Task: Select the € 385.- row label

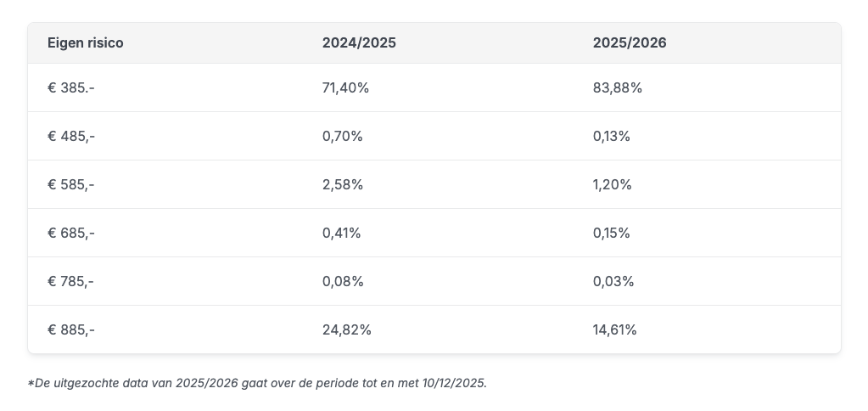Action: (x=71, y=87)
